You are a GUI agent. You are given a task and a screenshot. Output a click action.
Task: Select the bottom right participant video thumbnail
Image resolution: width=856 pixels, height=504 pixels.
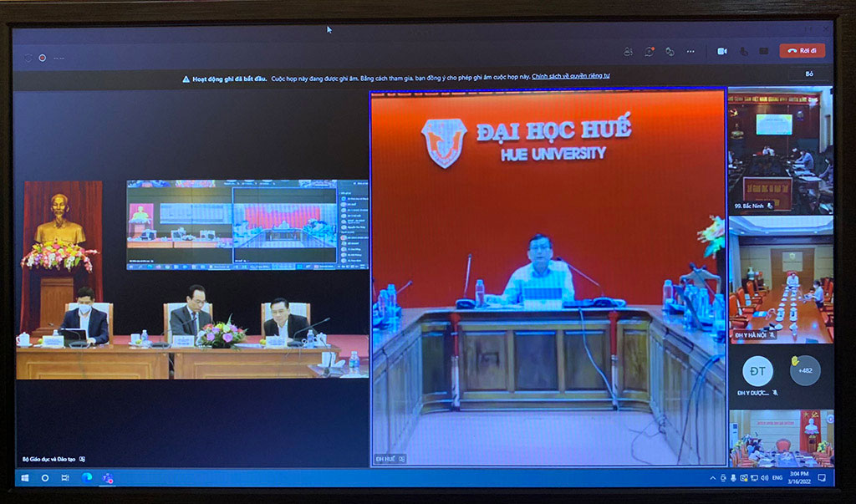[x=781, y=438]
